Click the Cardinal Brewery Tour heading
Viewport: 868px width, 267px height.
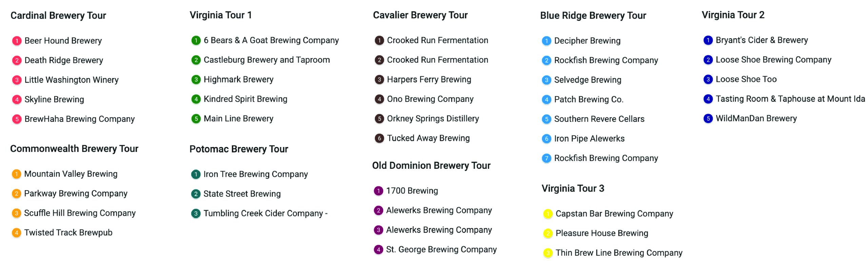coord(58,16)
